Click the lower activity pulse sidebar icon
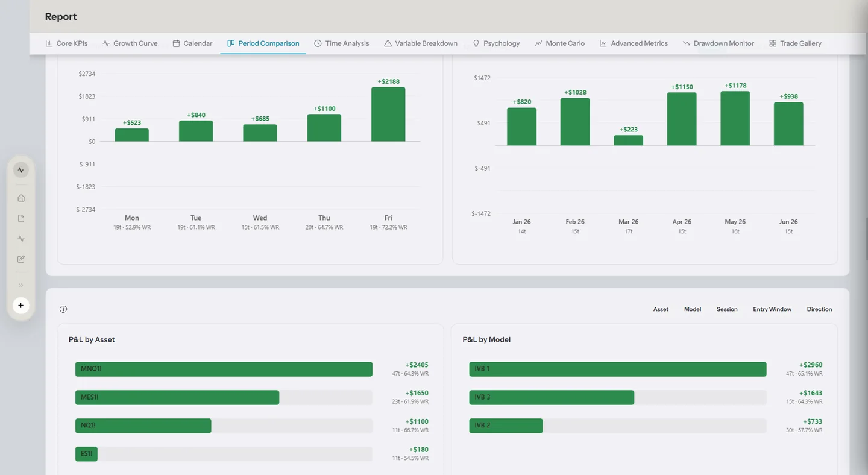868x475 pixels. tap(21, 239)
